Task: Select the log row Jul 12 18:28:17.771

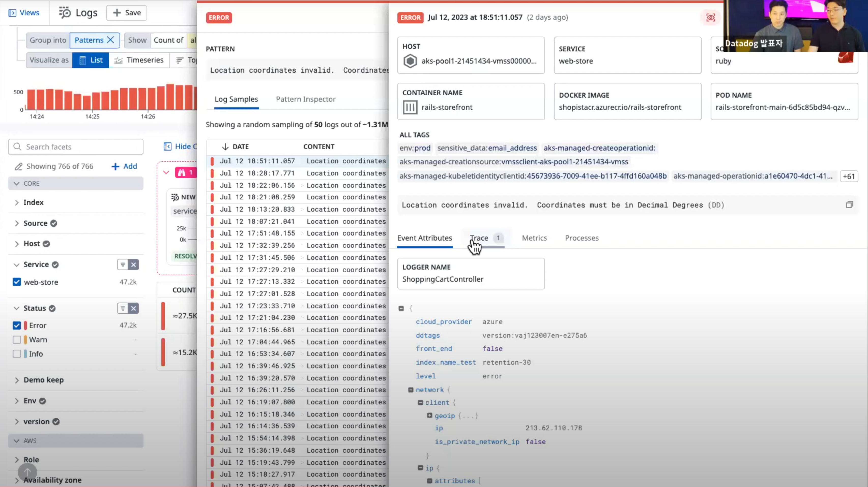Action: click(x=297, y=173)
